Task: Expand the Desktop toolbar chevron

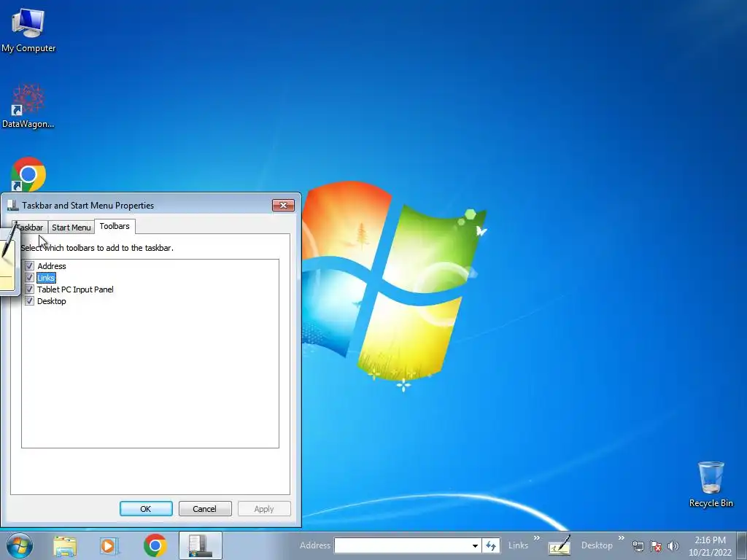Action: pos(622,538)
